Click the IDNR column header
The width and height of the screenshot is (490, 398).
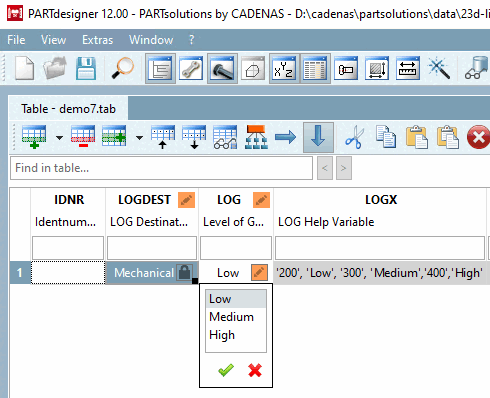[69, 200]
